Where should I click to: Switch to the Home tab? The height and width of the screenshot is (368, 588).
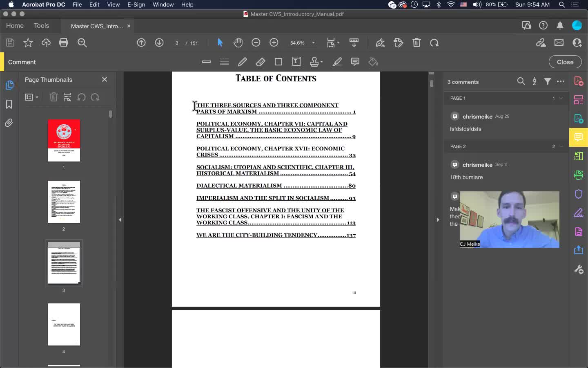[x=15, y=25]
